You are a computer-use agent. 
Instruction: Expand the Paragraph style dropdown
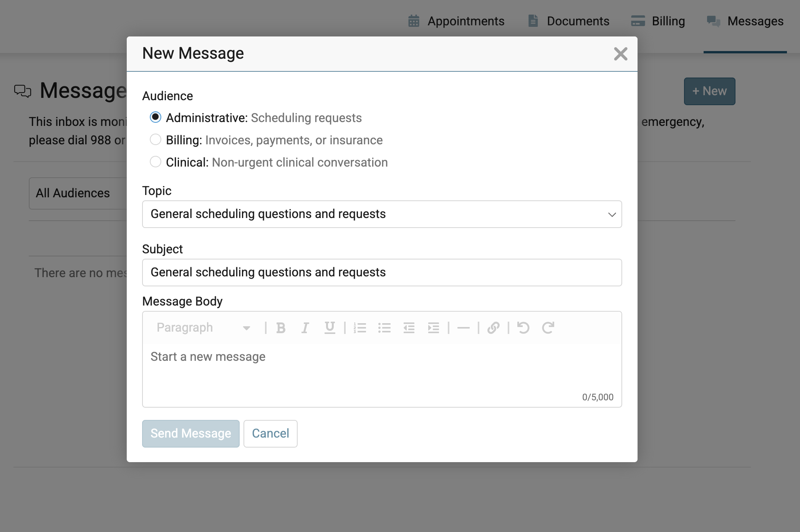pos(204,328)
